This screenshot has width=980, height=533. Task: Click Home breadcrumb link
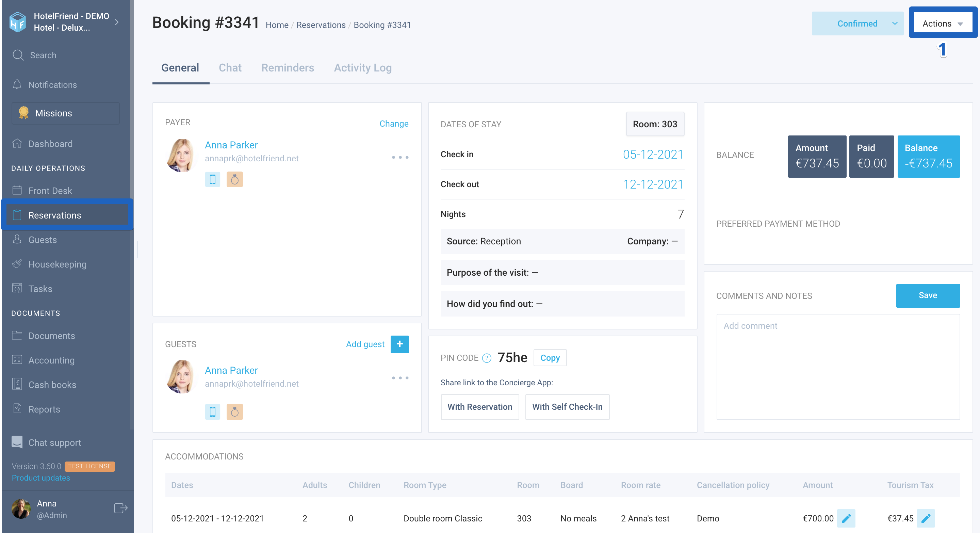277,25
